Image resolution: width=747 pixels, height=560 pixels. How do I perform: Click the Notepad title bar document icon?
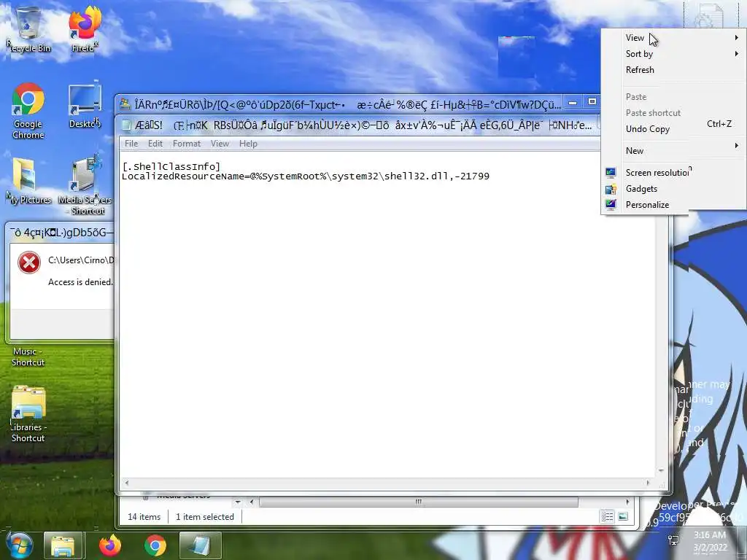pyautogui.click(x=126, y=125)
